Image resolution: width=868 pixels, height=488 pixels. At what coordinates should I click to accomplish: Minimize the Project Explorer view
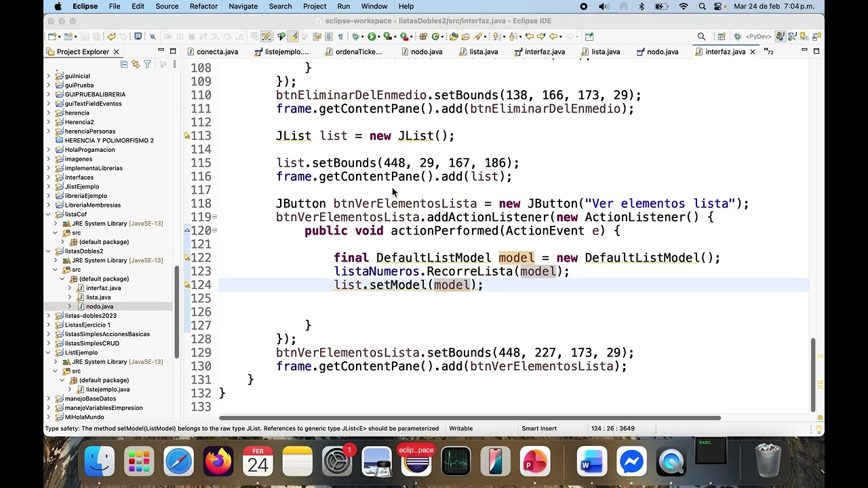161,51
